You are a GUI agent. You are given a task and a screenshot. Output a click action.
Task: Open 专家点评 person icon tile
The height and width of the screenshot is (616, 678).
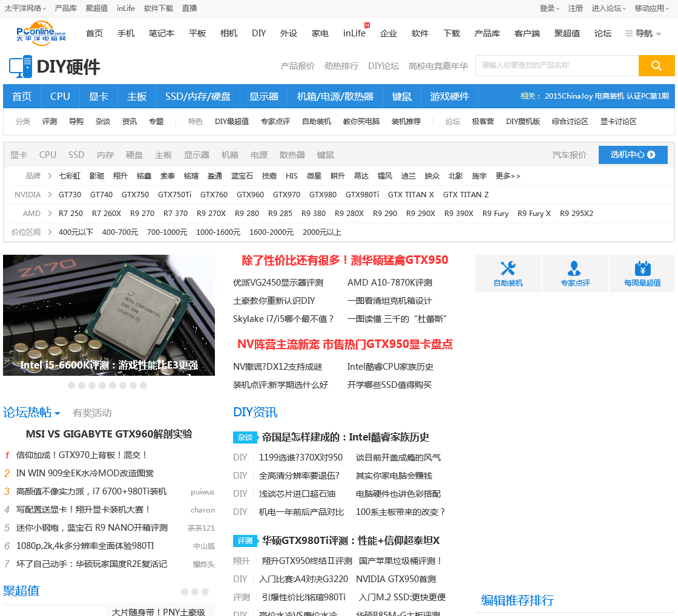(x=574, y=274)
